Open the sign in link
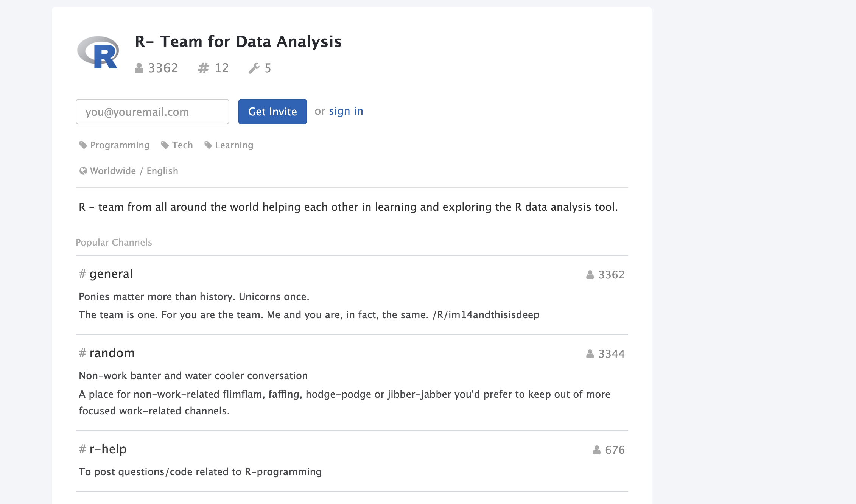This screenshot has width=856, height=504. tap(346, 110)
